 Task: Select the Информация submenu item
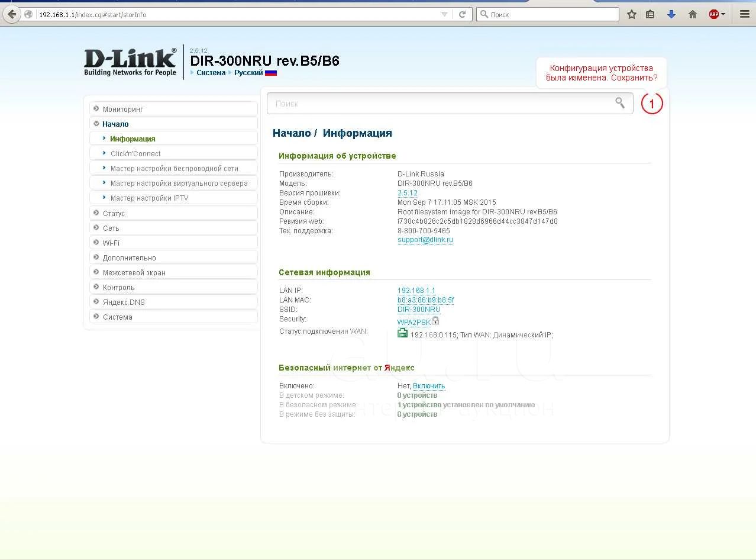pyautogui.click(x=173, y=139)
